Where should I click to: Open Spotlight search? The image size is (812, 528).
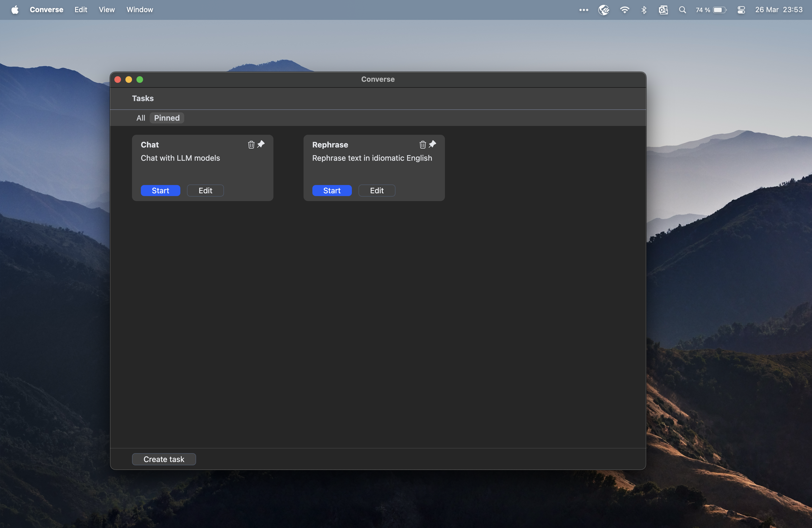tap(682, 10)
